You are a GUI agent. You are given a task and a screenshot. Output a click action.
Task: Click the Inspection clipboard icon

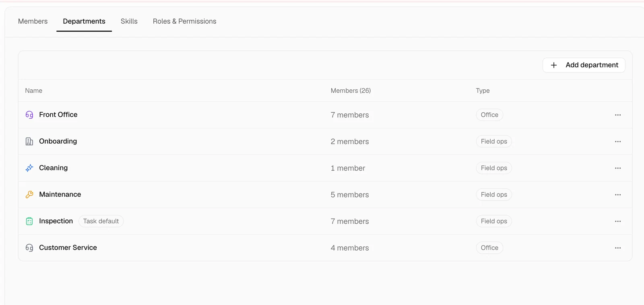point(29,221)
